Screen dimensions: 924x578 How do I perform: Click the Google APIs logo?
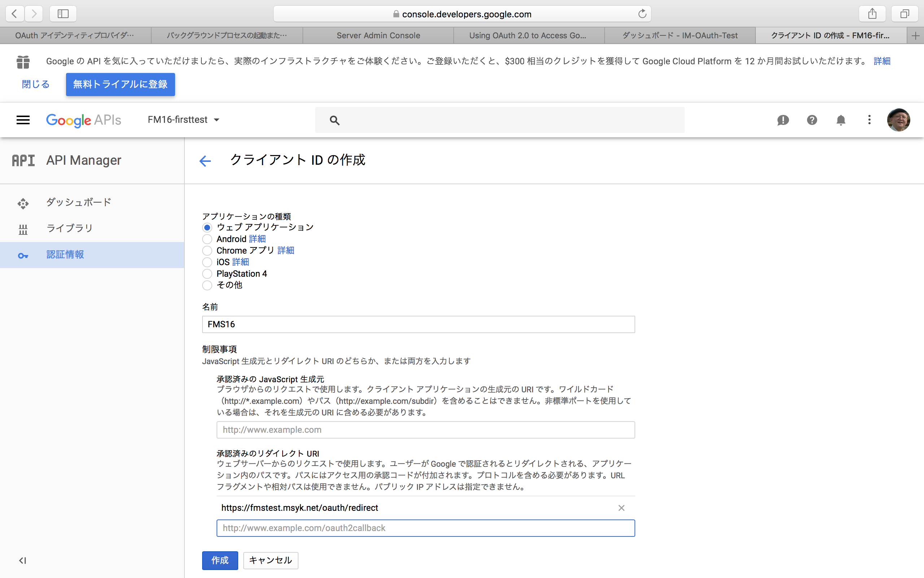tap(84, 120)
